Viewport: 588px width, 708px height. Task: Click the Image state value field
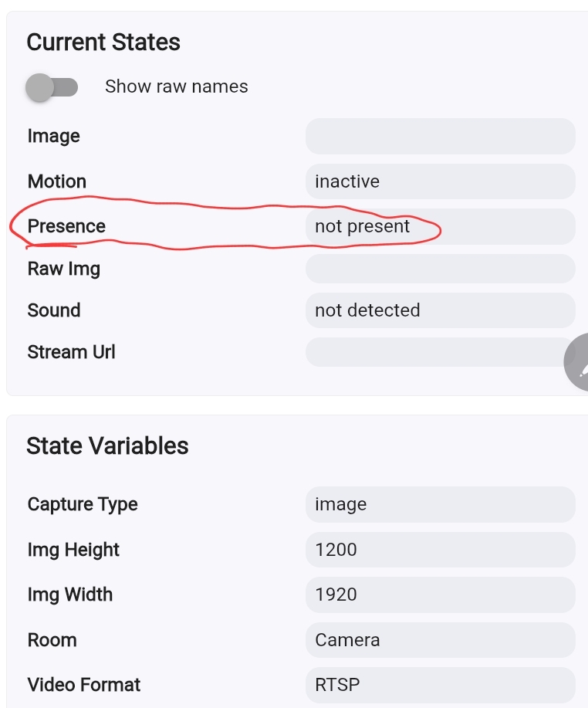(440, 137)
